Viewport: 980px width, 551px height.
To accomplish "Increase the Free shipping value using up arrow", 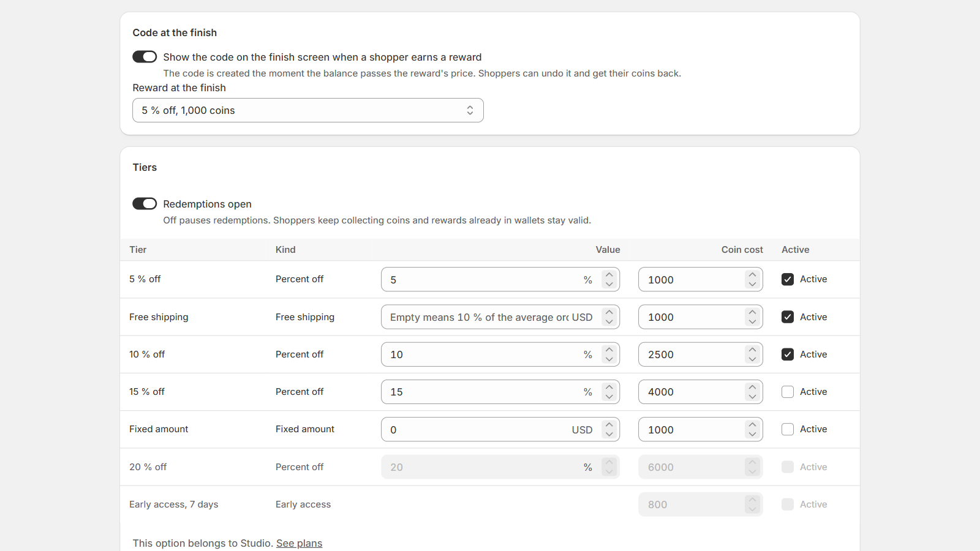I will click(609, 312).
